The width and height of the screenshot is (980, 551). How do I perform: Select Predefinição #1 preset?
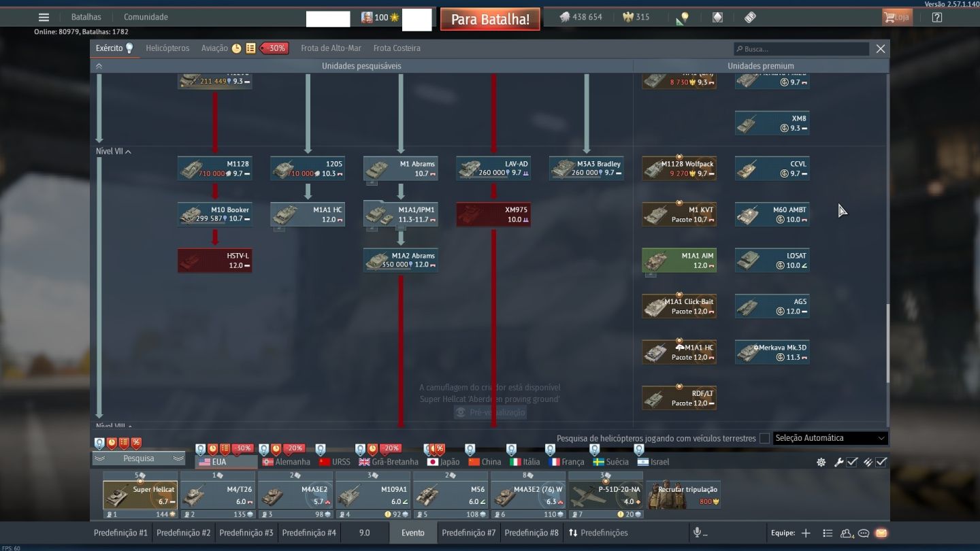120,533
